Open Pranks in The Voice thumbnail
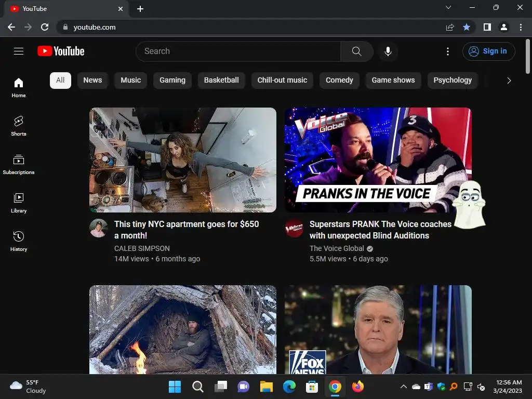The width and height of the screenshot is (532, 399). [378, 160]
